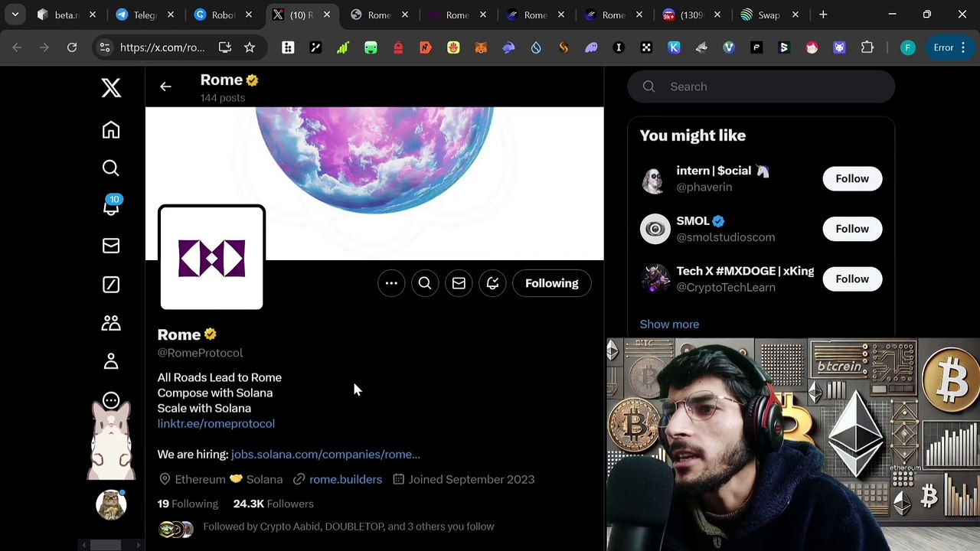
Task: Follow Tech X #MXDOGE account
Action: pyautogui.click(x=852, y=279)
